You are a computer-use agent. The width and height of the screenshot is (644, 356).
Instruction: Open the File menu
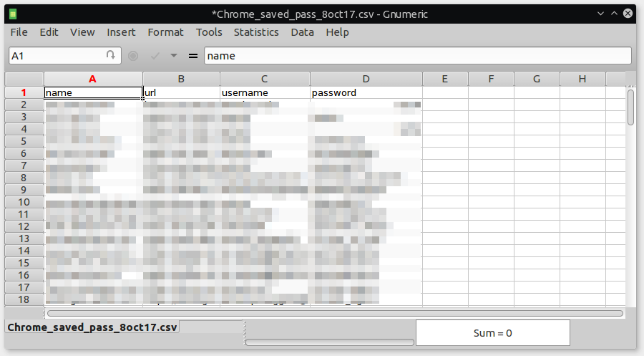(x=19, y=32)
